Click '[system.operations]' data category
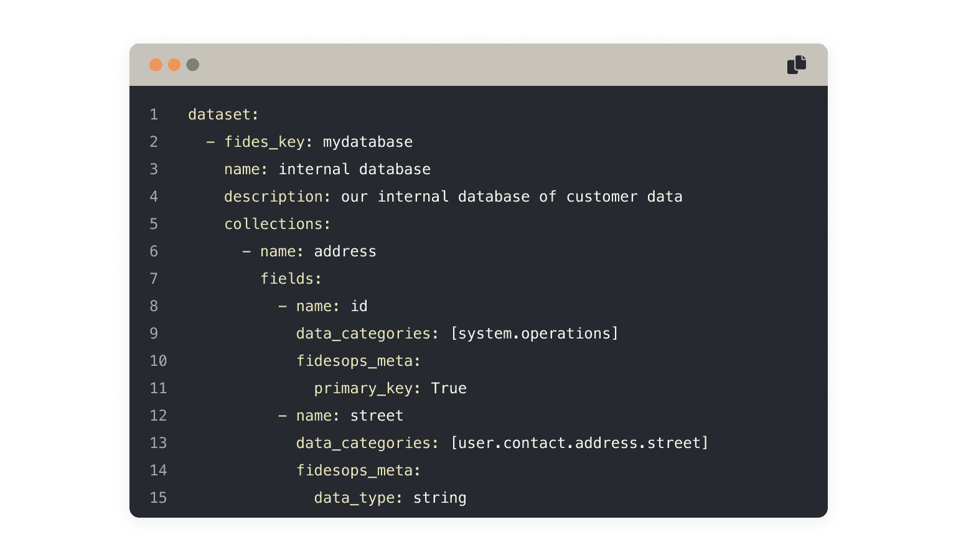956x560 pixels. pos(535,334)
